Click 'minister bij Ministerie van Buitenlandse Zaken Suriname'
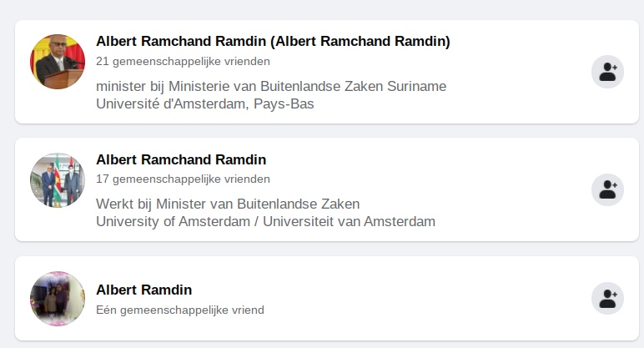This screenshot has height=348, width=644. pos(271,86)
